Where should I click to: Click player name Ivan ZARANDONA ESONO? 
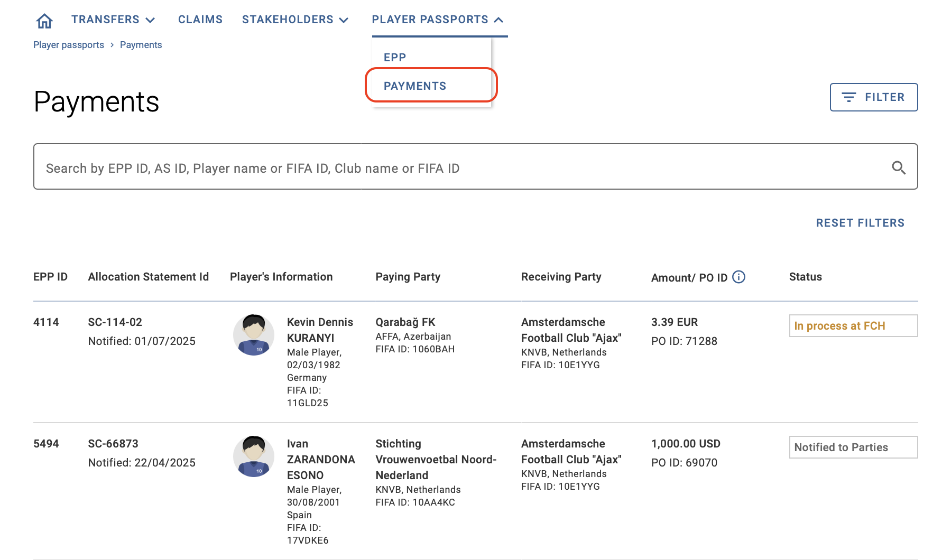click(x=321, y=460)
